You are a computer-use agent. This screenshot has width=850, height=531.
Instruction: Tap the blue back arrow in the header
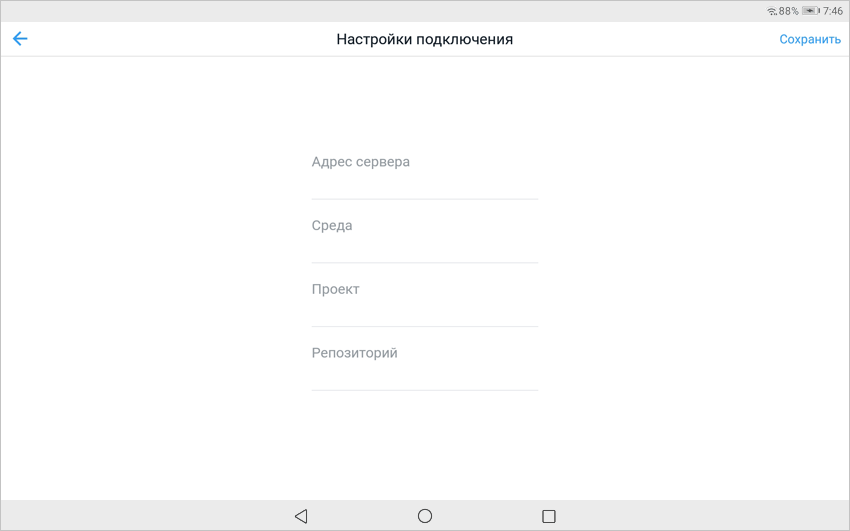[x=20, y=39]
